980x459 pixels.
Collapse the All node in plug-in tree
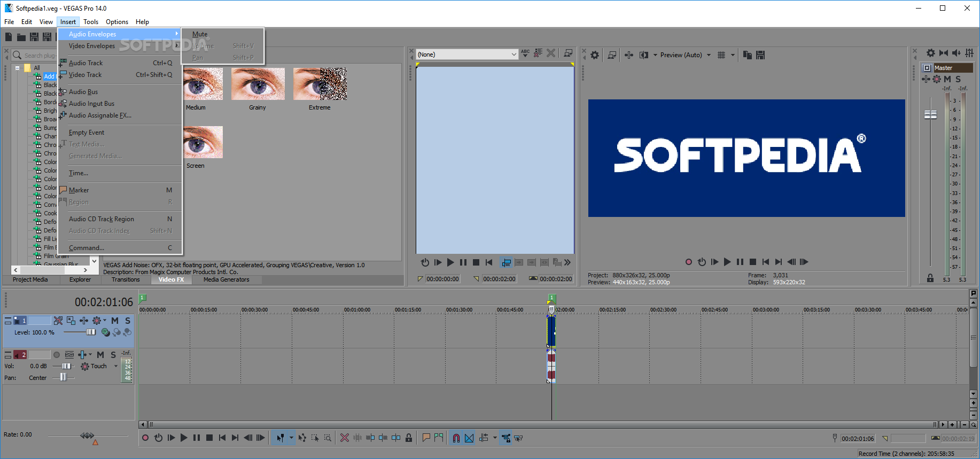(18, 68)
